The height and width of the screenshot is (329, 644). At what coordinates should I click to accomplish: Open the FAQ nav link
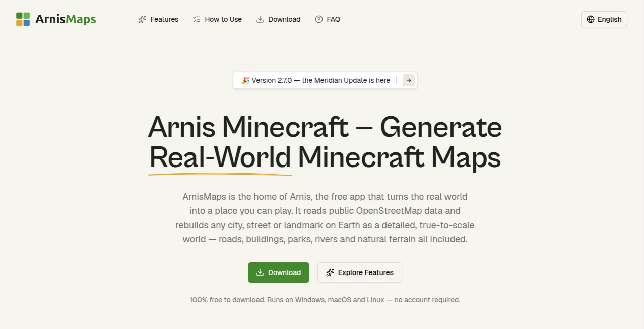click(x=328, y=19)
